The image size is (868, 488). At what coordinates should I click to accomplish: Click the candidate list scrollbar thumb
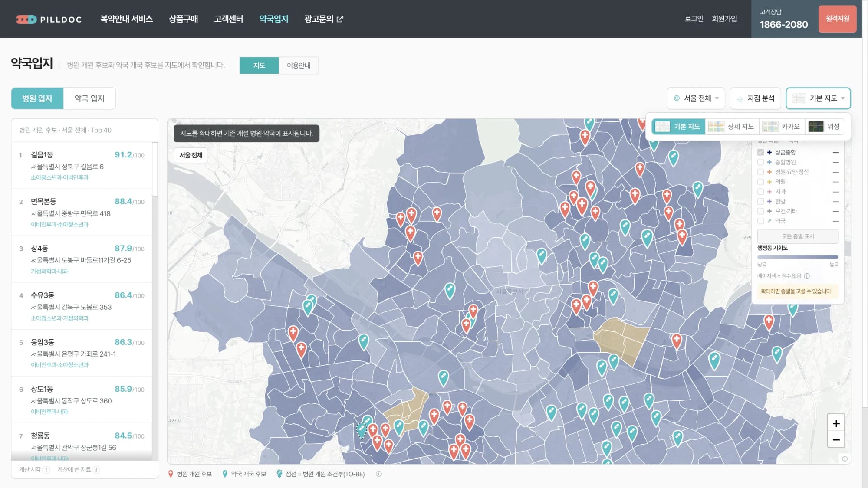(155, 169)
